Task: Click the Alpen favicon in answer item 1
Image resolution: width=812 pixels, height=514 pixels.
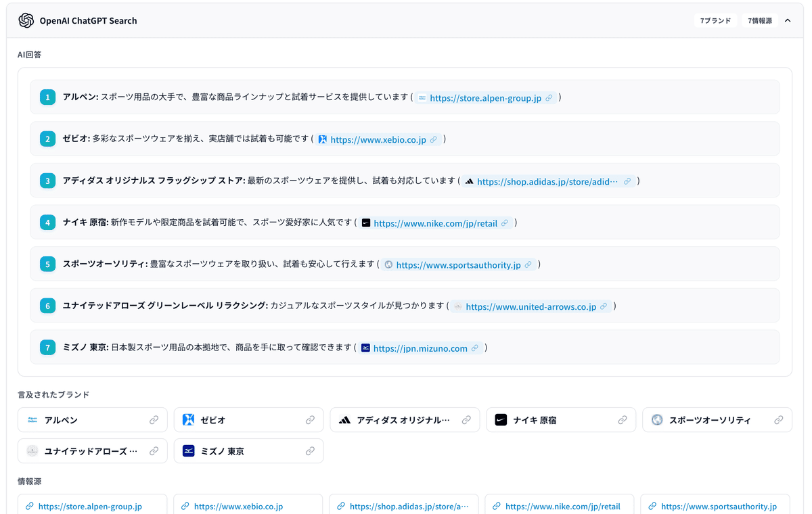Action: tap(421, 97)
